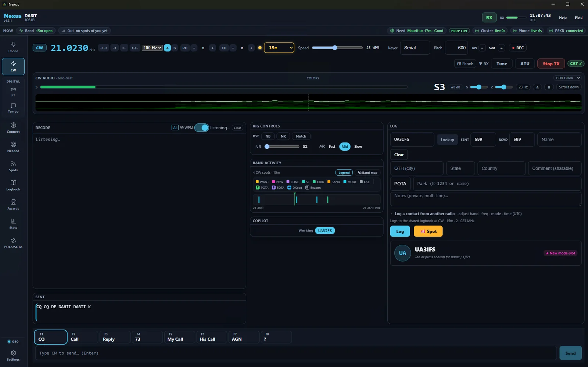
Task: Trigger the F5 My Call macro
Action: point(179,337)
